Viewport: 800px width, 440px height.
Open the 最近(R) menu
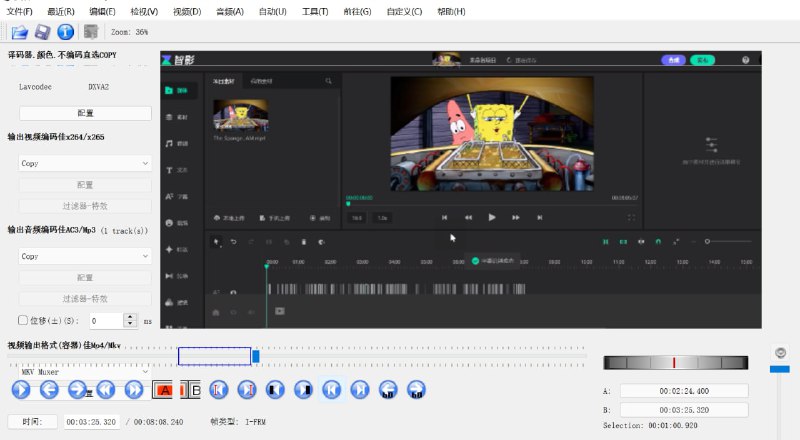[x=61, y=11]
